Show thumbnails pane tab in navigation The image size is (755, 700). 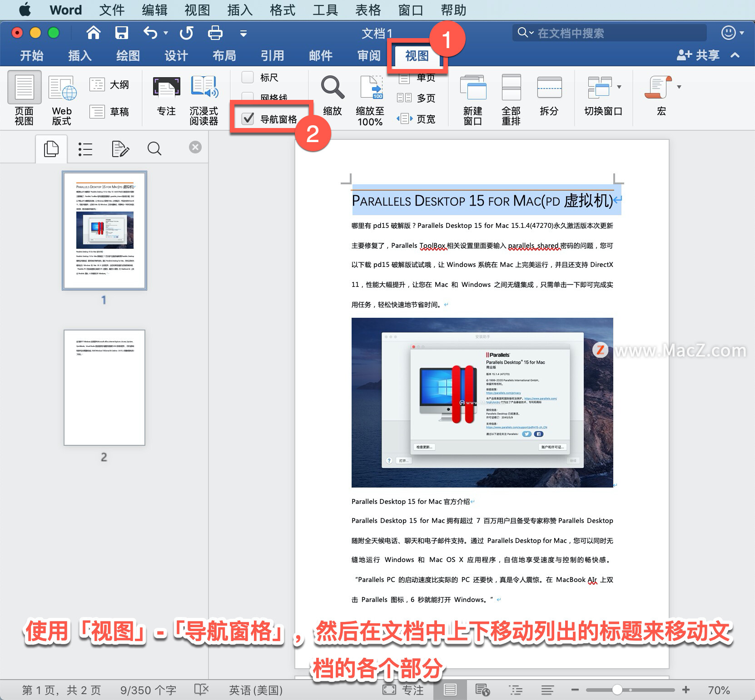tap(51, 148)
